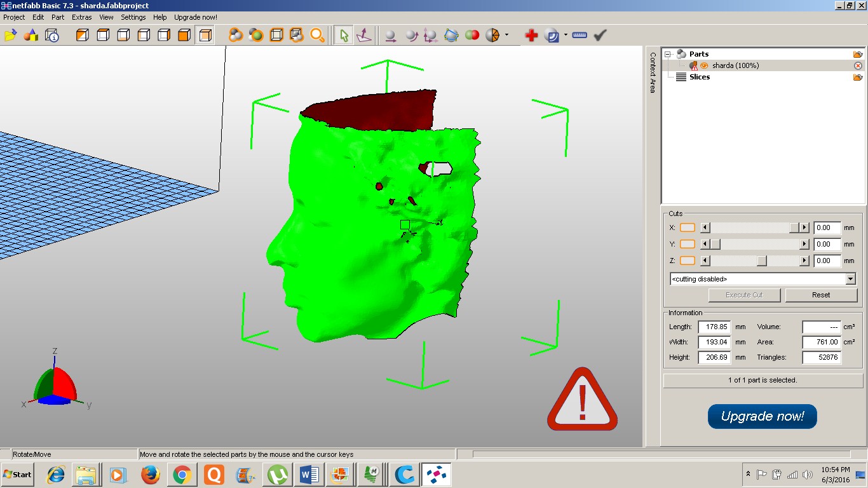Click the Reset button in Cuts

[821, 295]
